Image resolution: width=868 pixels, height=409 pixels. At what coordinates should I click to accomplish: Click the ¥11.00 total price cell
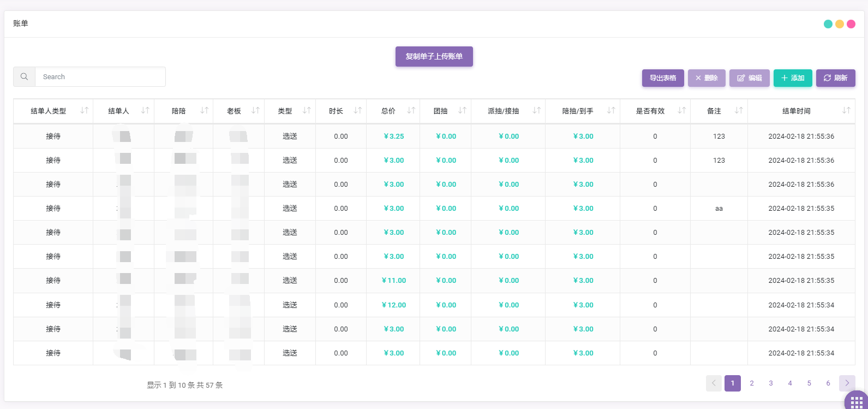click(394, 281)
